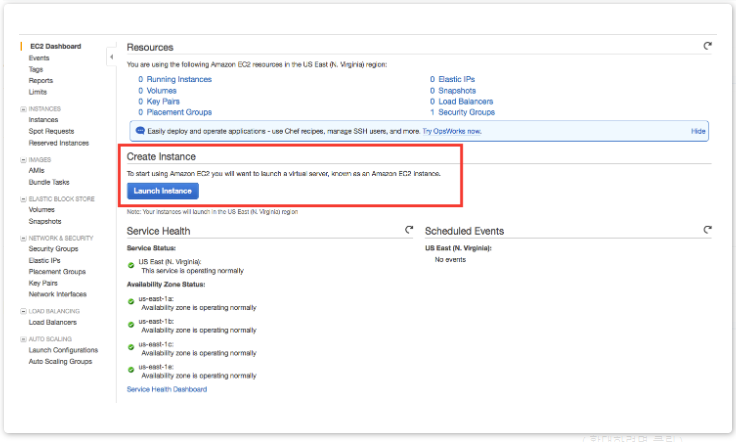Open the 1 Security Groups resource link
Image resolution: width=736 pixels, height=442 pixels.
[462, 112]
